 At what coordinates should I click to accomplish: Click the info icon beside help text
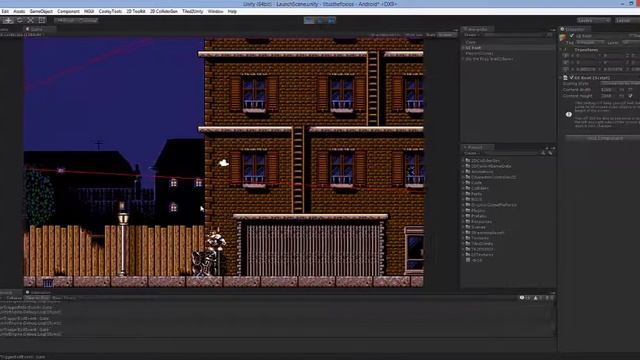pos(569,115)
